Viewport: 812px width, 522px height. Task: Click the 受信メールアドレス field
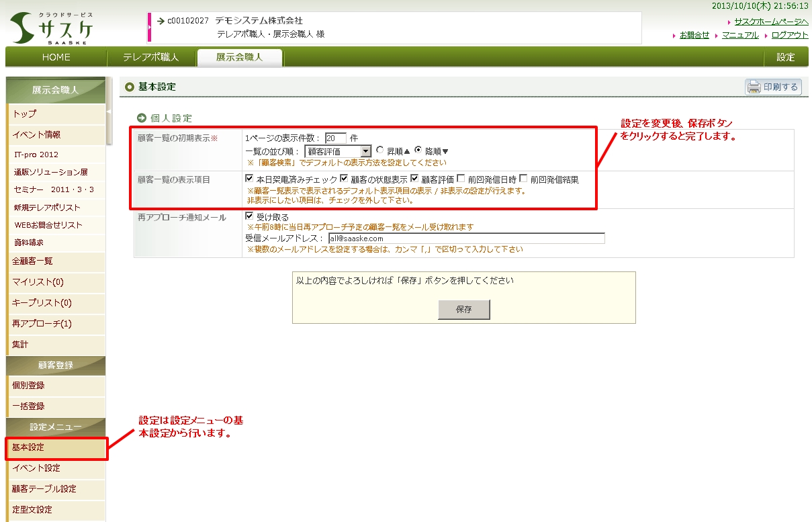pos(466,238)
